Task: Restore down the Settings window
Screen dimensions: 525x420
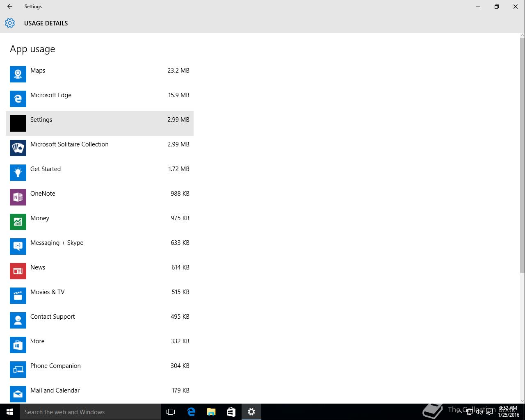Action: [x=497, y=7]
